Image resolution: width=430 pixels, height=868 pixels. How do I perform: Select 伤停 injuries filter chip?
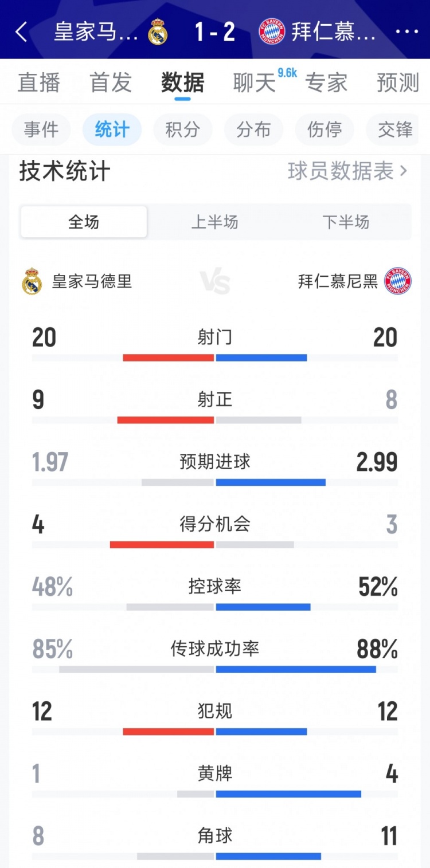pyautogui.click(x=325, y=129)
